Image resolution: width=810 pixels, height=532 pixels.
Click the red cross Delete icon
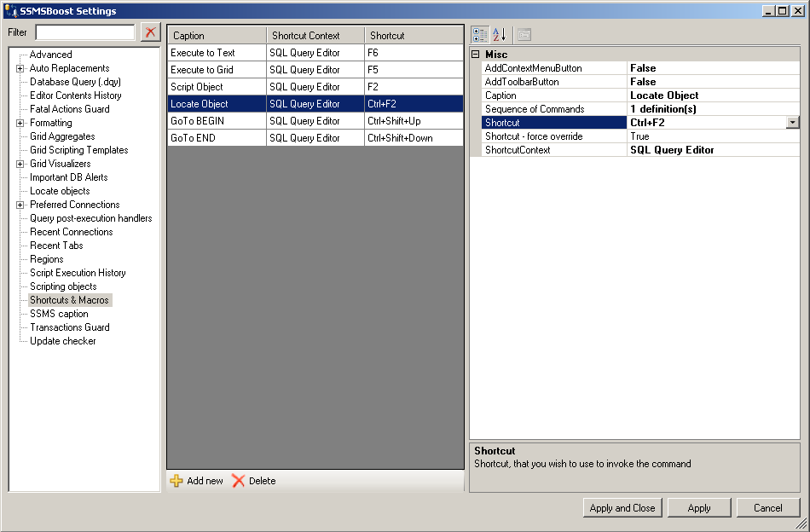238,481
